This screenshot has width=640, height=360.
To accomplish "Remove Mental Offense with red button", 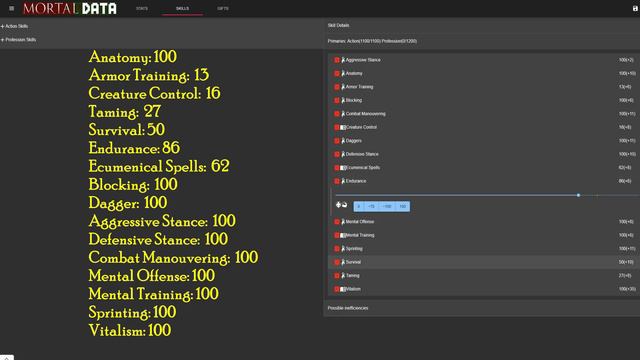I will 337,222.
